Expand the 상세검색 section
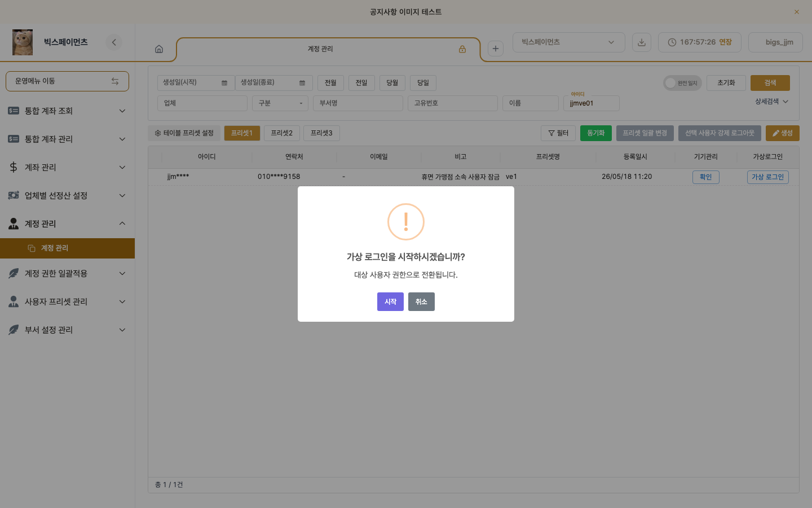The image size is (812, 508). pos(771,102)
